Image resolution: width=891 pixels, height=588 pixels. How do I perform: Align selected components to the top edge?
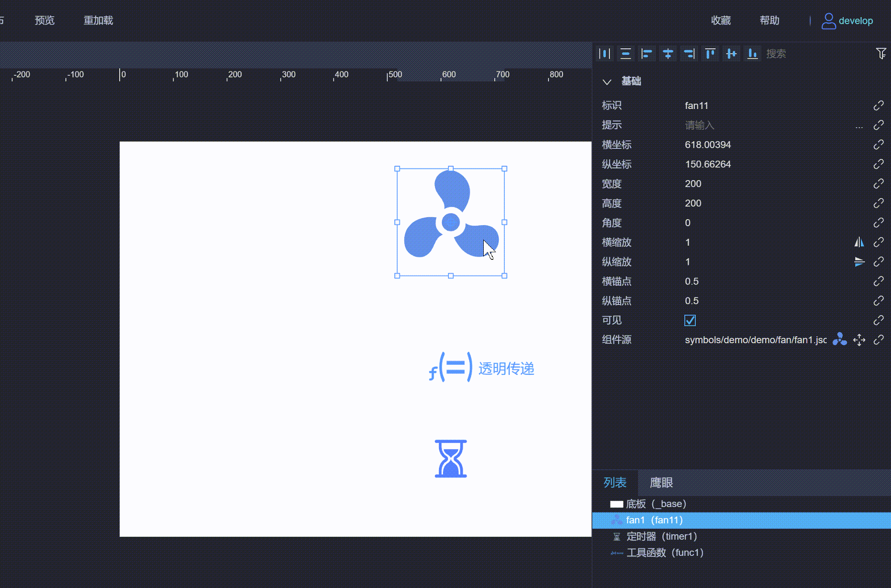click(710, 54)
